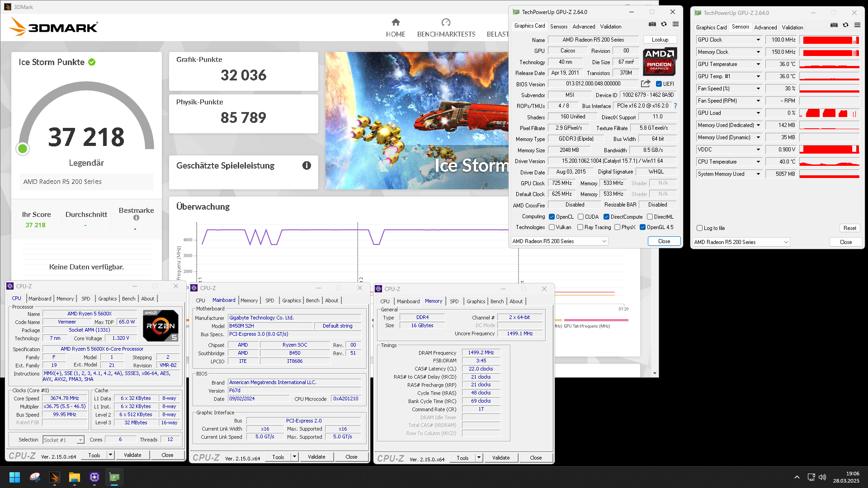Toggle the DirectCompute checkbox
This screenshot has height=488, width=868.
coord(606,217)
